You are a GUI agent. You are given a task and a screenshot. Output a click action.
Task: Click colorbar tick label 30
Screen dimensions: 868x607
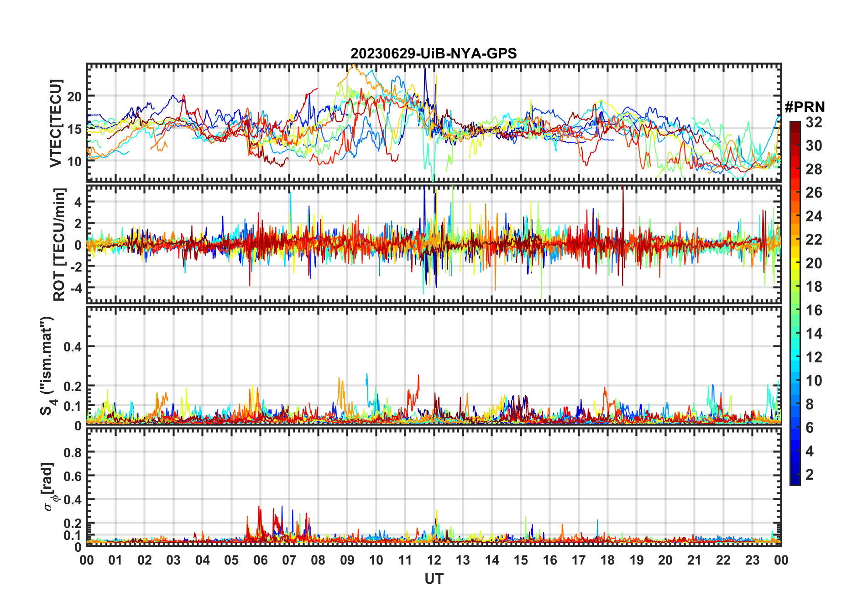(814, 146)
